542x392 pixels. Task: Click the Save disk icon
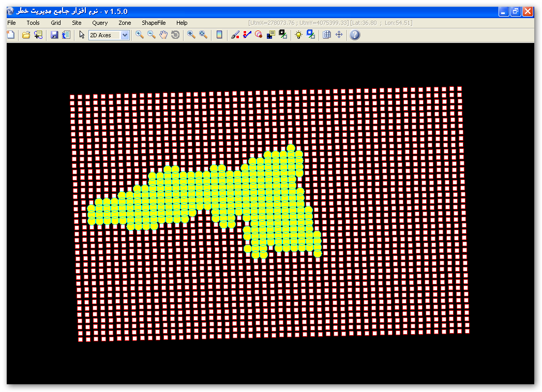[54, 35]
